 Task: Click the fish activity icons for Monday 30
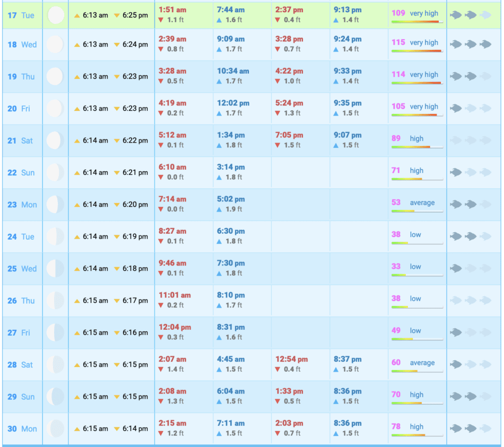pos(470,428)
